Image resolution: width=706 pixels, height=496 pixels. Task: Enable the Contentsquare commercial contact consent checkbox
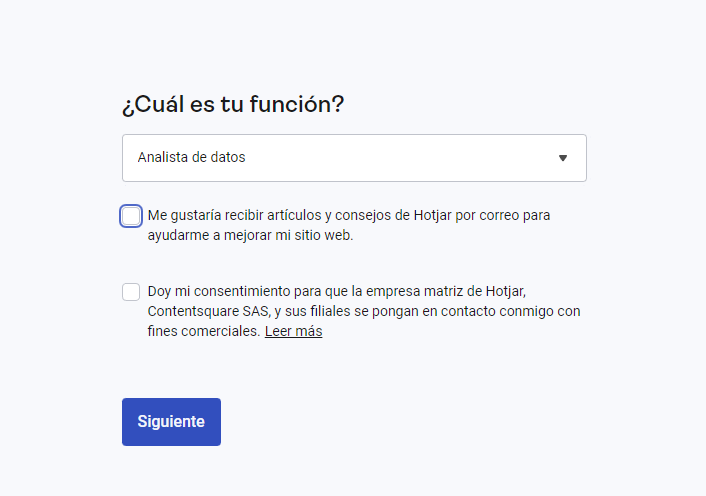tap(131, 292)
